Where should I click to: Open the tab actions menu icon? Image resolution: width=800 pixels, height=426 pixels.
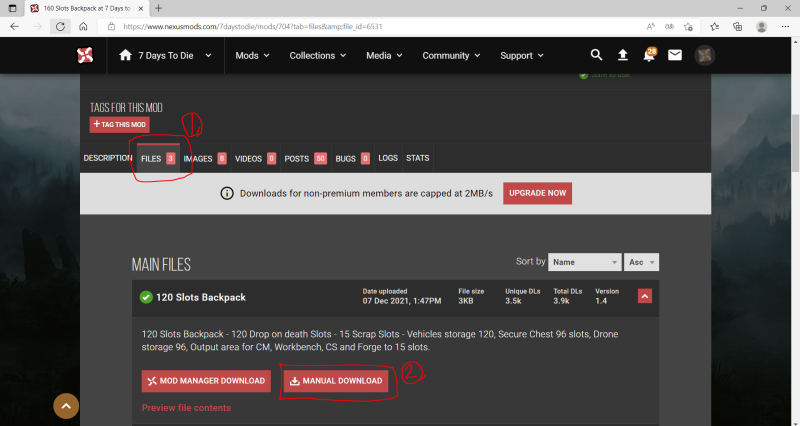pos(13,8)
